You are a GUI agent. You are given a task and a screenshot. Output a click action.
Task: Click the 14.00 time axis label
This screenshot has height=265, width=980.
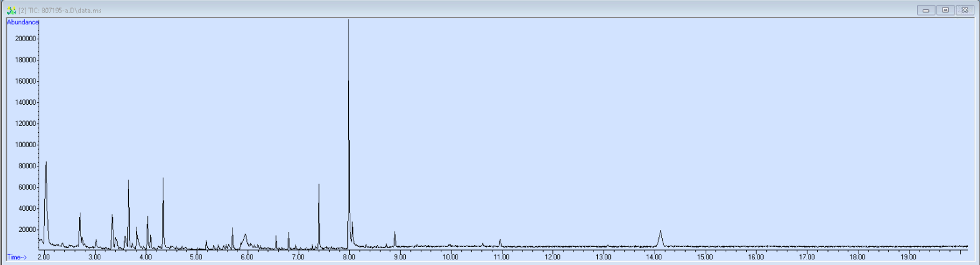coord(654,257)
